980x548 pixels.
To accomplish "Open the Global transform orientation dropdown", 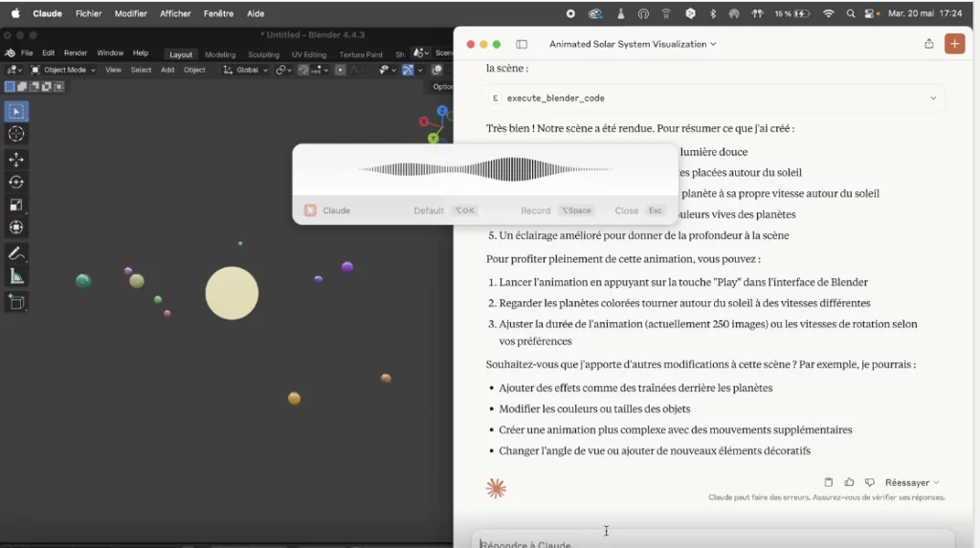I will pos(246,70).
